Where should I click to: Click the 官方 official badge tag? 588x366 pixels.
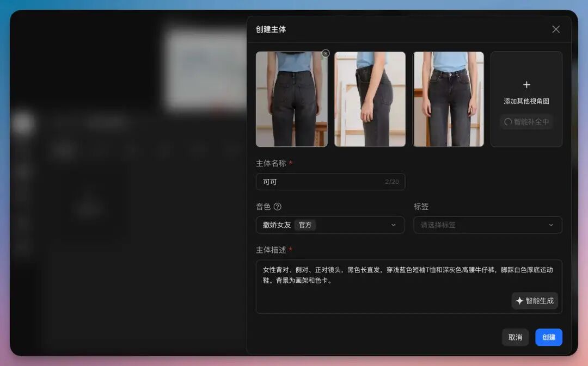pos(305,225)
